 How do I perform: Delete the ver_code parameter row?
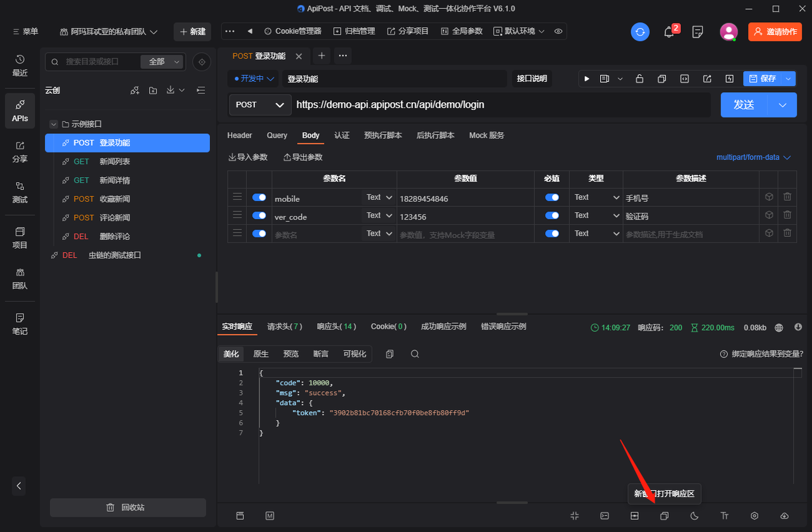click(x=787, y=215)
